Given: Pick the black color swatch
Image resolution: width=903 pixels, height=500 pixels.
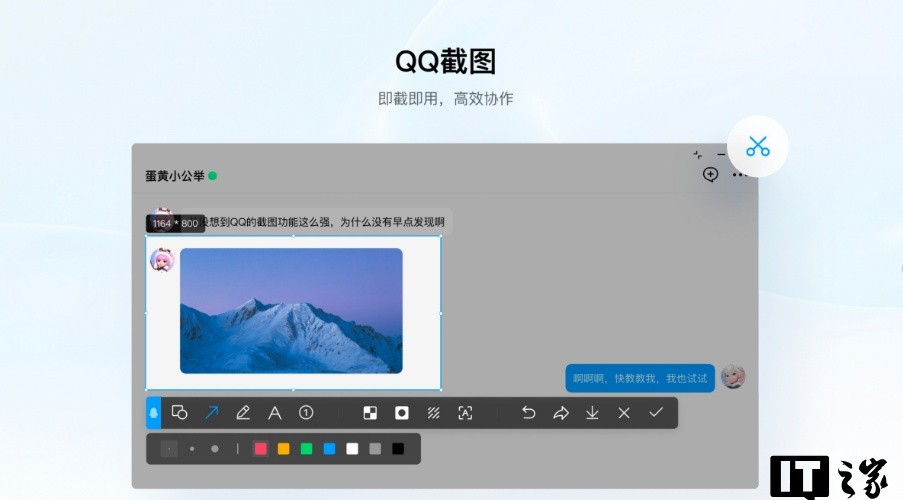Looking at the screenshot, I should 398,449.
